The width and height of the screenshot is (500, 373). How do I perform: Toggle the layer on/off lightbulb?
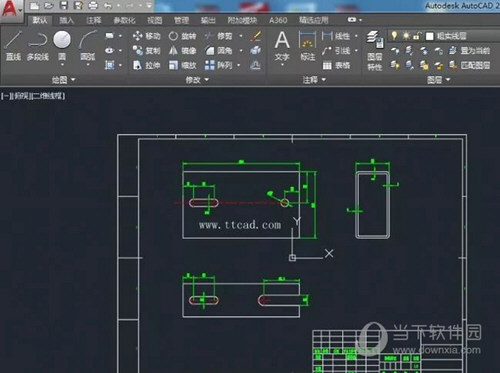click(x=394, y=35)
